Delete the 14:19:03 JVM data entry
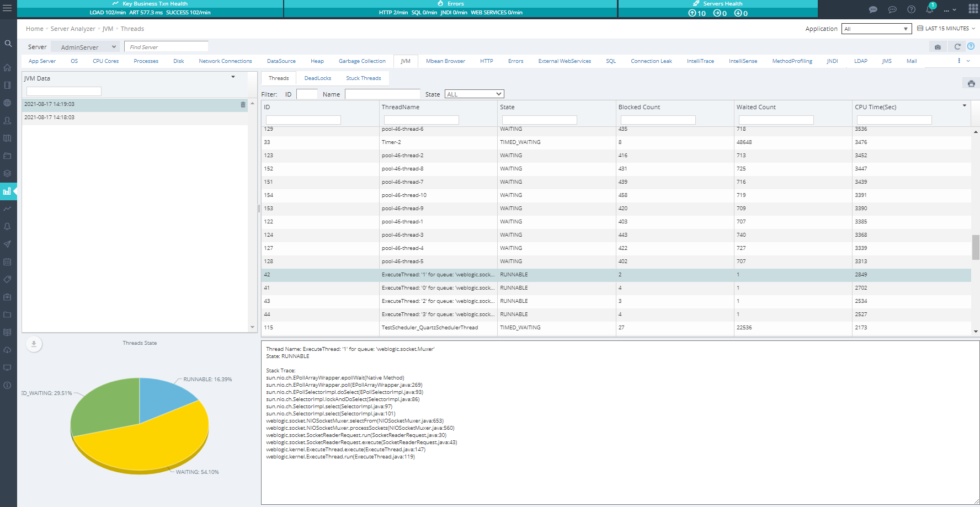Image resolution: width=980 pixels, height=507 pixels. tap(243, 104)
